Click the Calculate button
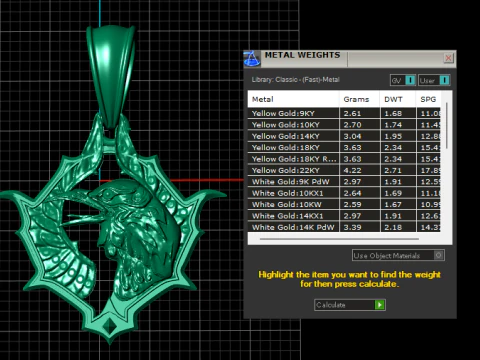The width and height of the screenshot is (480, 360). (350, 305)
